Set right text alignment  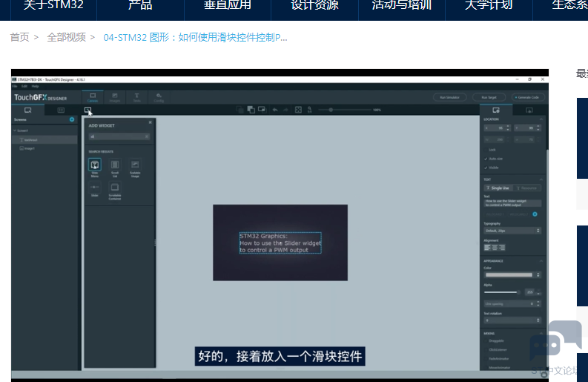click(x=502, y=248)
